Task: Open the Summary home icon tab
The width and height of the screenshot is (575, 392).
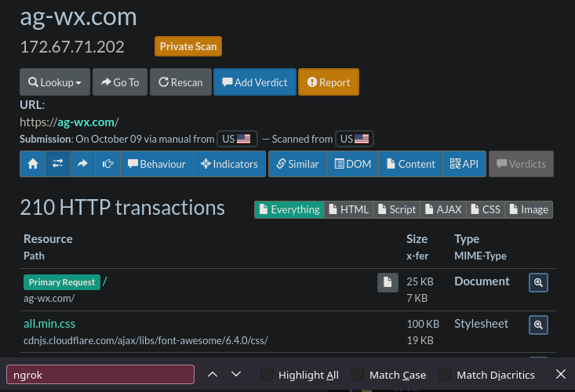Action: point(32,164)
